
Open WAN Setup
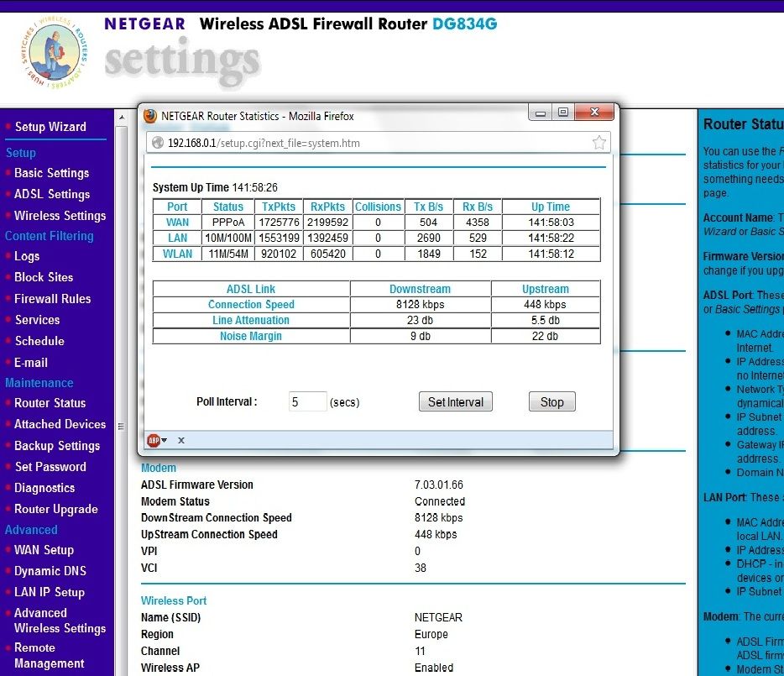[44, 550]
